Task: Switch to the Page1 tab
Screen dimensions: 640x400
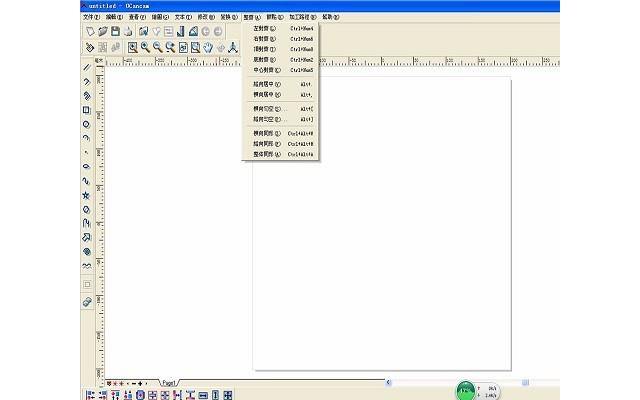Action: tap(169, 383)
